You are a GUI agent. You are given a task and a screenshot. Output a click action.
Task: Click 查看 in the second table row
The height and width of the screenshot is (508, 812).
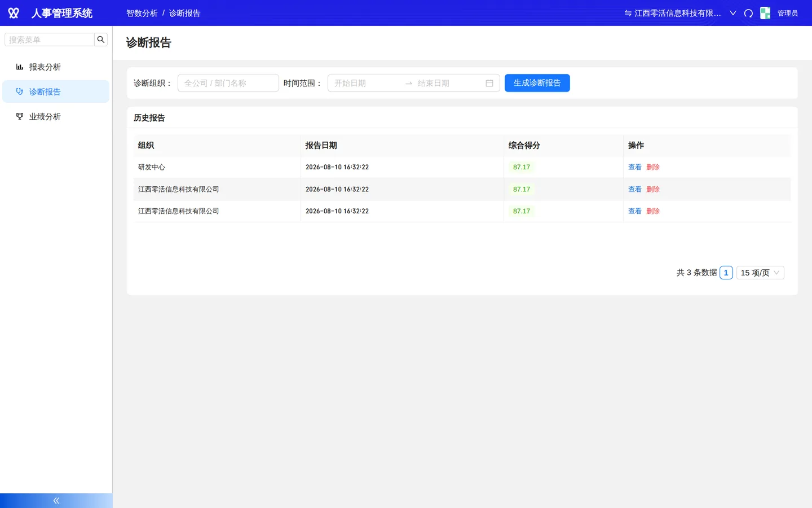635,189
